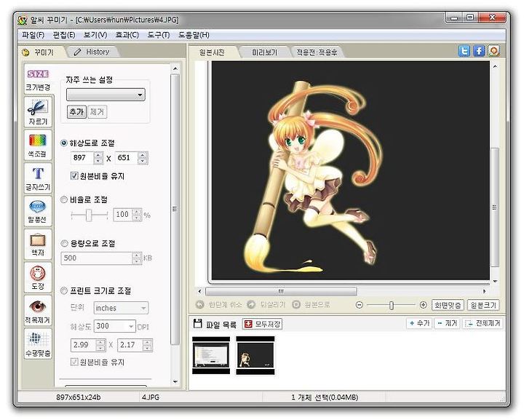Choose the 말풍선 speech bubble tool
The width and height of the screenshot is (524, 420).
[x=38, y=212]
